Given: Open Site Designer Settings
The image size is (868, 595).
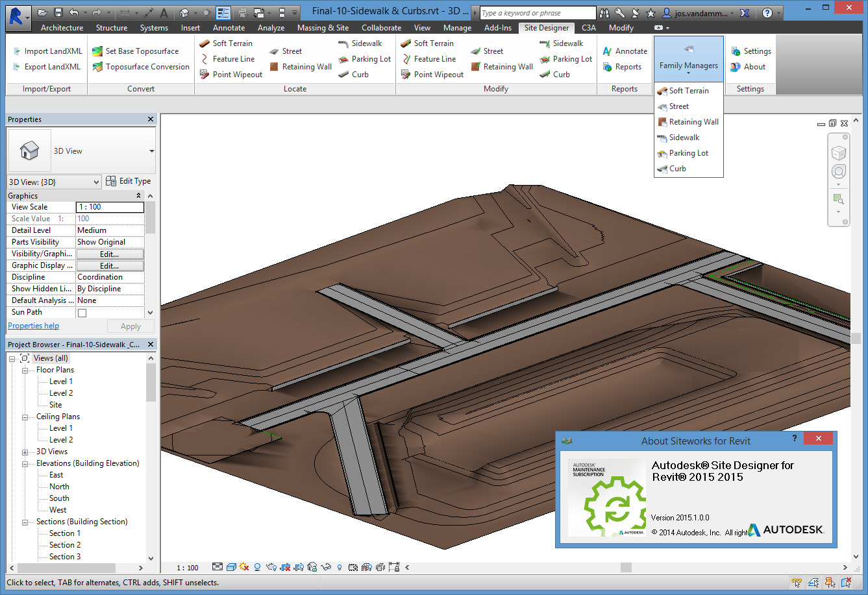Looking at the screenshot, I should pos(750,51).
